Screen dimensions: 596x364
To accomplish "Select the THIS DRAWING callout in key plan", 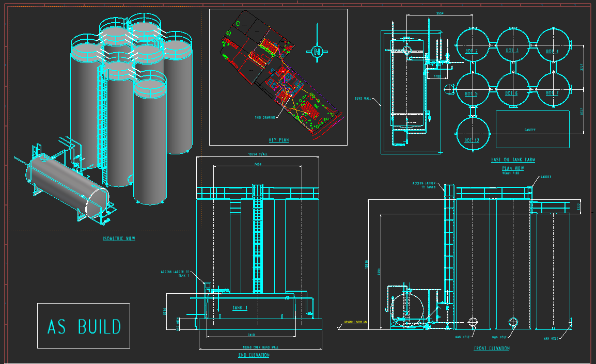I will tap(264, 117).
